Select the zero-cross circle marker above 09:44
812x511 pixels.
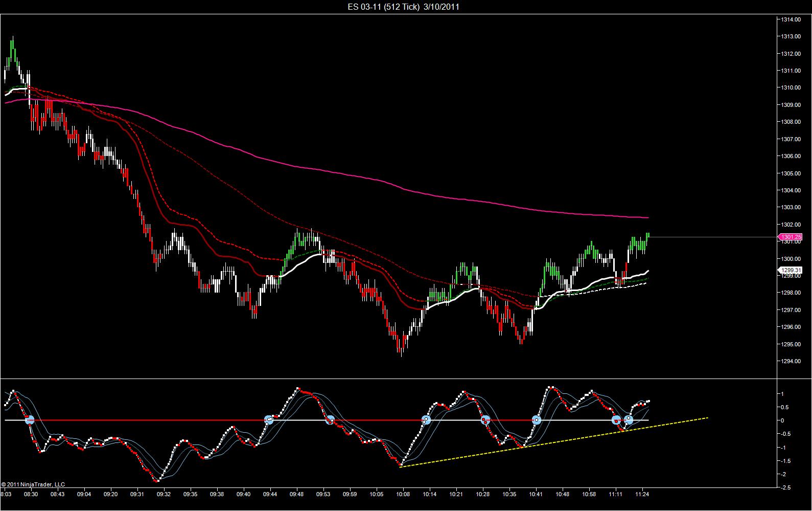click(x=269, y=420)
